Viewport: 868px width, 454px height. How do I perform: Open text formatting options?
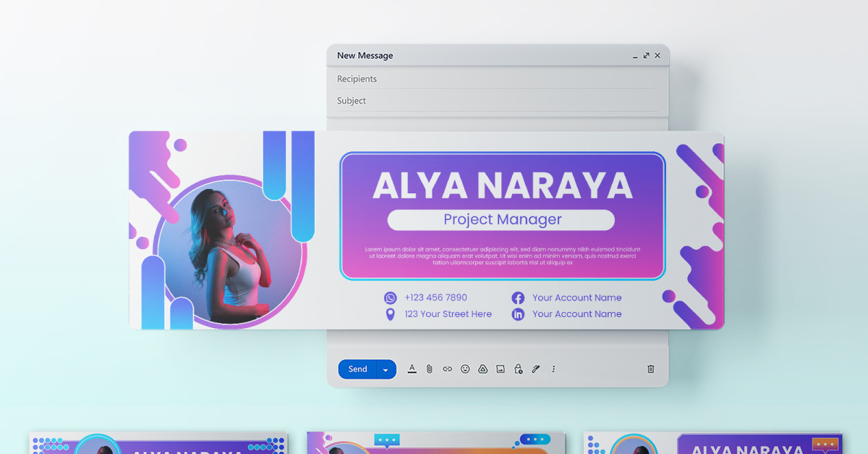(x=412, y=369)
